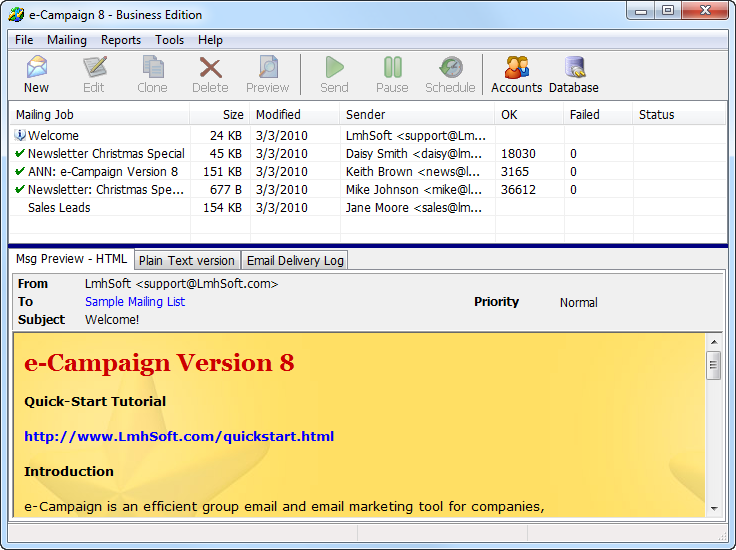Open the Mailing menu
The height and width of the screenshot is (550, 736).
coord(67,40)
